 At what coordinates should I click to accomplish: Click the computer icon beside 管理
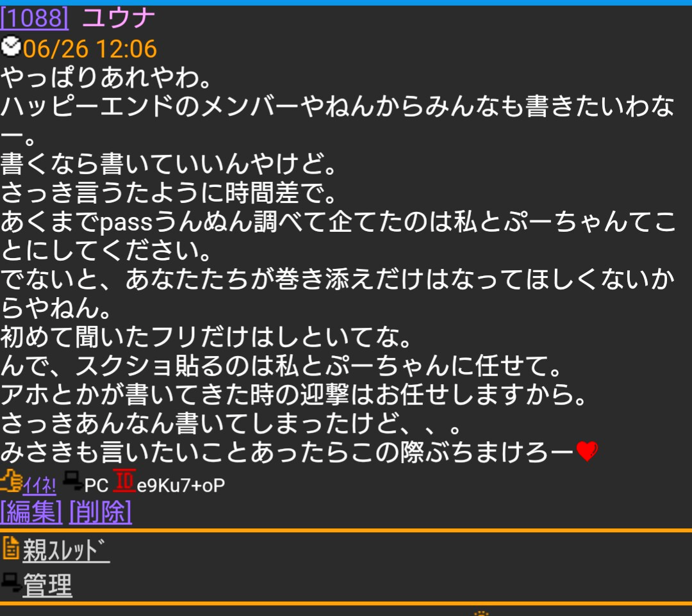click(x=11, y=583)
